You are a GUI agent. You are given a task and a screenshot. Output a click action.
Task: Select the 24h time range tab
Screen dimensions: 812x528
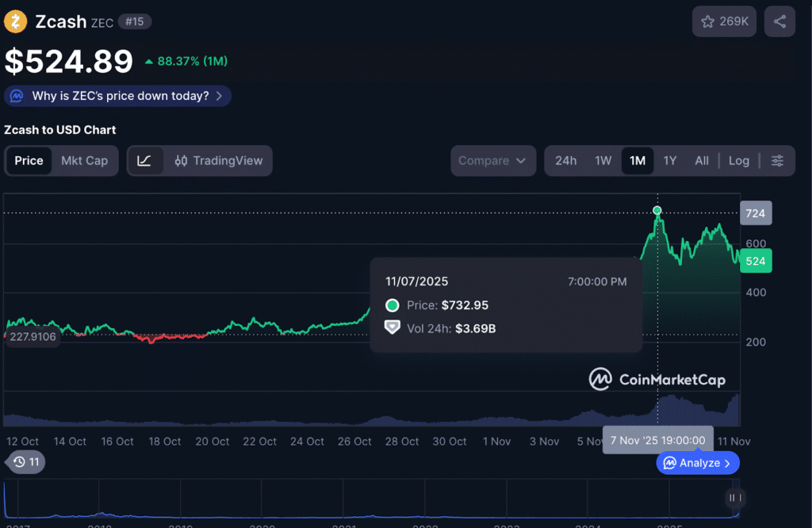click(565, 161)
